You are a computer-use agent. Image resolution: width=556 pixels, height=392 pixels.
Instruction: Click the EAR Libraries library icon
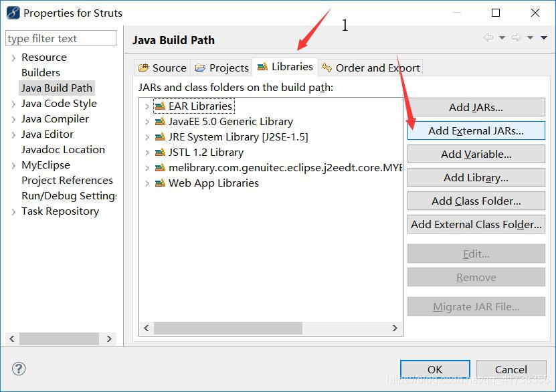click(161, 106)
